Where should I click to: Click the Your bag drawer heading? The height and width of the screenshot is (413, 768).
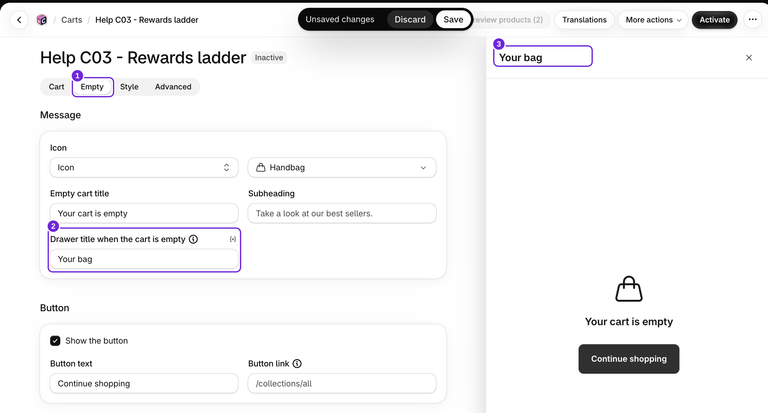click(520, 58)
